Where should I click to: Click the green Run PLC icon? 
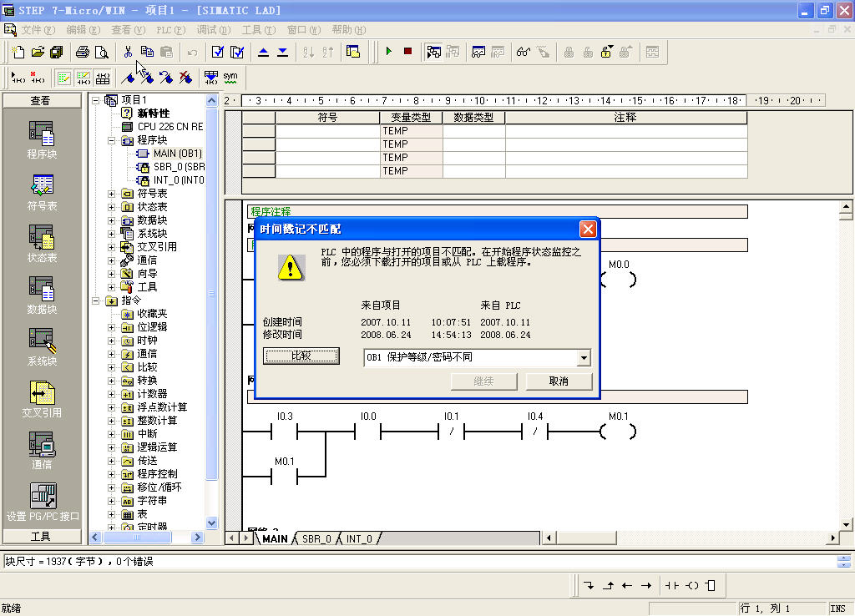[388, 52]
